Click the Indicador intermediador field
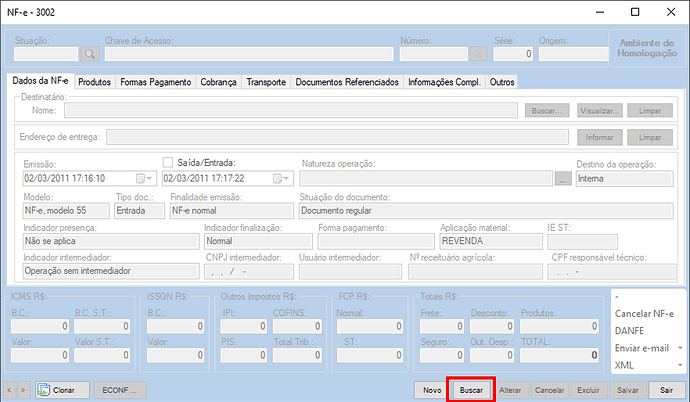This screenshot has height=402, width=690. (111, 271)
